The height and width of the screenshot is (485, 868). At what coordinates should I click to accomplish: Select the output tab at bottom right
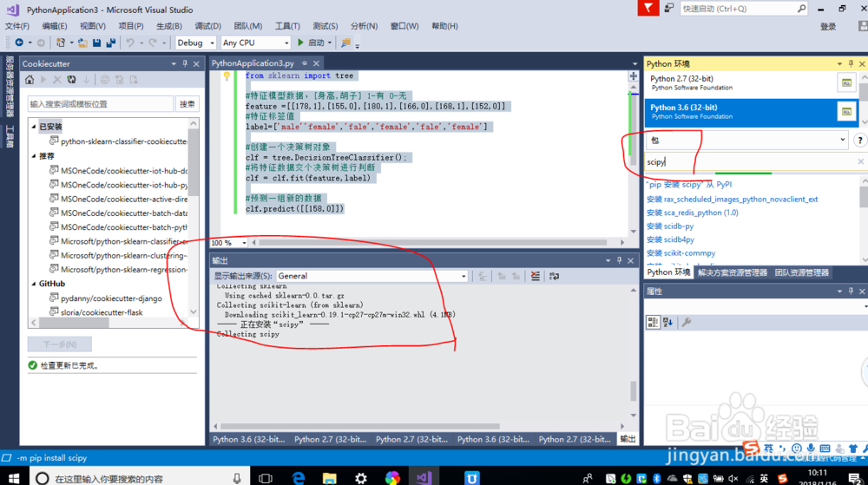pyautogui.click(x=628, y=439)
